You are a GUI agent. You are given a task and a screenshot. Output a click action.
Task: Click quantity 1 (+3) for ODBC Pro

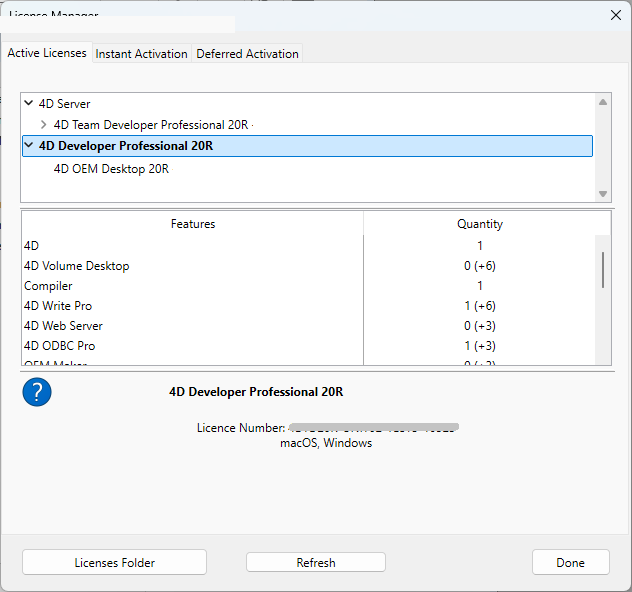coord(480,346)
